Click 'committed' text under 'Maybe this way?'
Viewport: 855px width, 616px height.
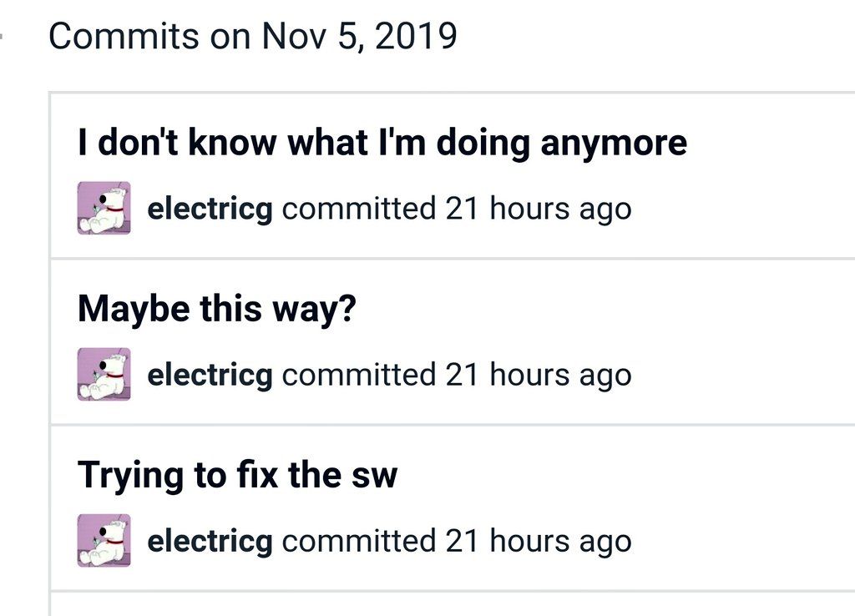[359, 376]
